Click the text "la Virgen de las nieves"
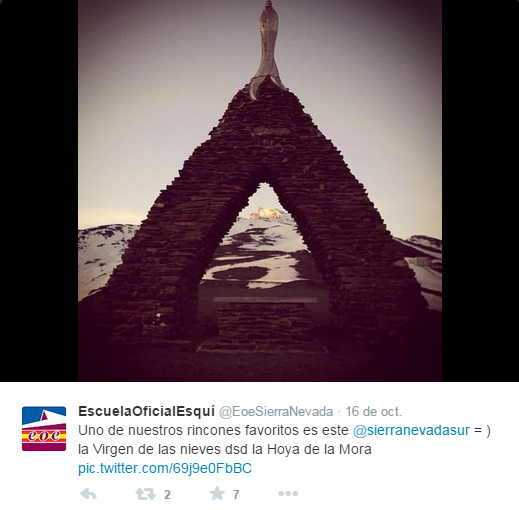 click(x=150, y=449)
